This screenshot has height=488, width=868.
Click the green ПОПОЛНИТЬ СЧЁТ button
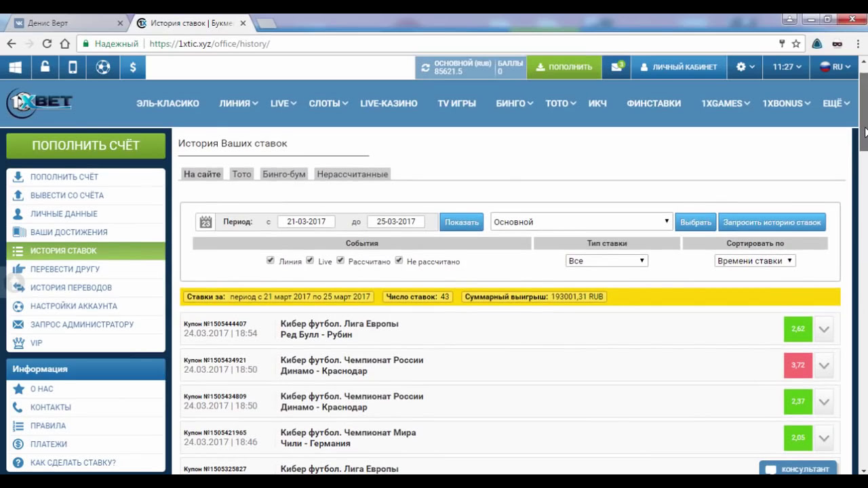[x=85, y=146]
